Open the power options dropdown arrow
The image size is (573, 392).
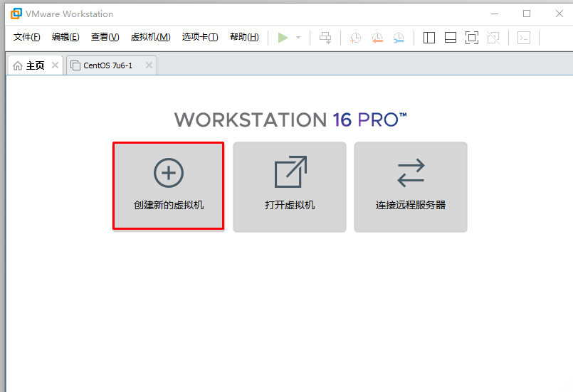pos(298,38)
